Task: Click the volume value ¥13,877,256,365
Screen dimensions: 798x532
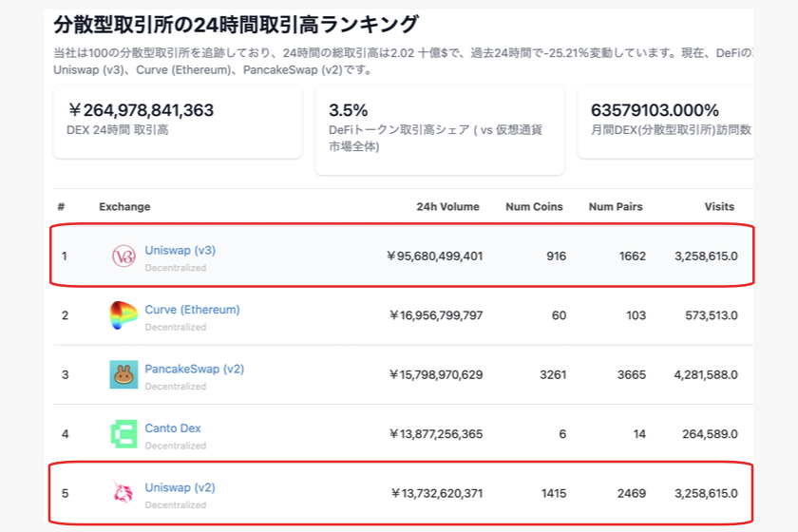Action: click(x=436, y=434)
